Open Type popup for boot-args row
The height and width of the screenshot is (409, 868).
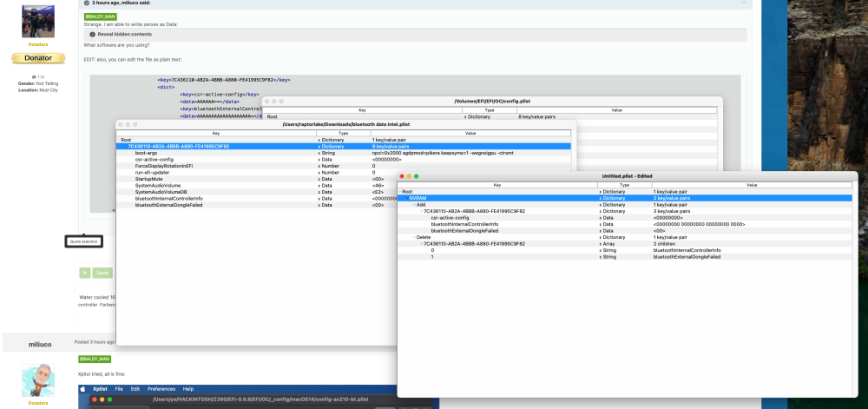(x=326, y=153)
